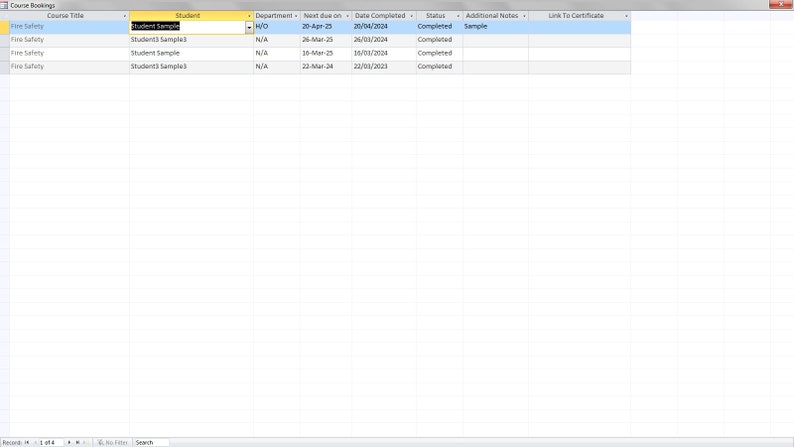Viewport: 794px width, 447px height.
Task: Click the row selector for the 22-Mar-24 record
Action: tap(5, 67)
